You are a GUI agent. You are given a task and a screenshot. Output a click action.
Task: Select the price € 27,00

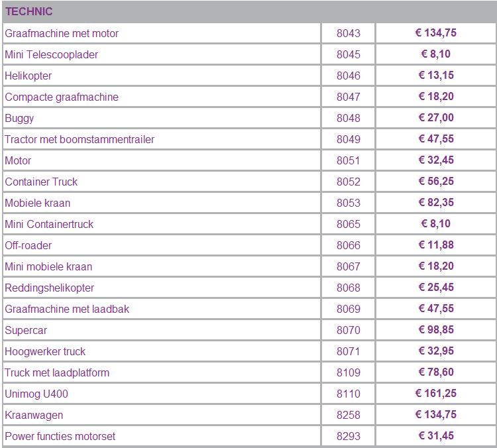point(436,118)
